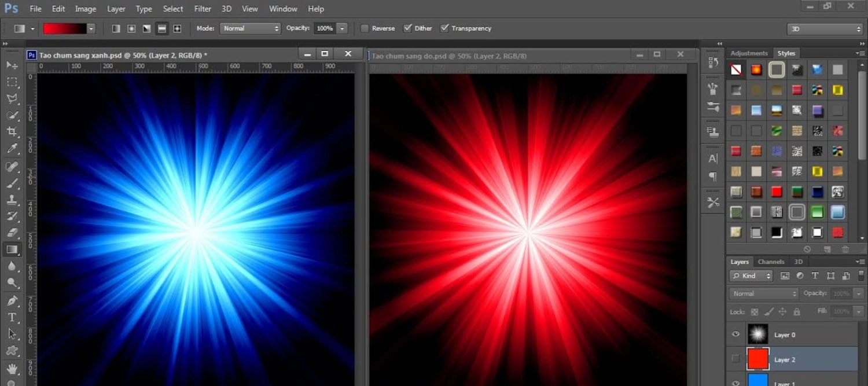Choose the Reflected Gradient style button
This screenshot has height=386, width=868.
coord(162,28)
